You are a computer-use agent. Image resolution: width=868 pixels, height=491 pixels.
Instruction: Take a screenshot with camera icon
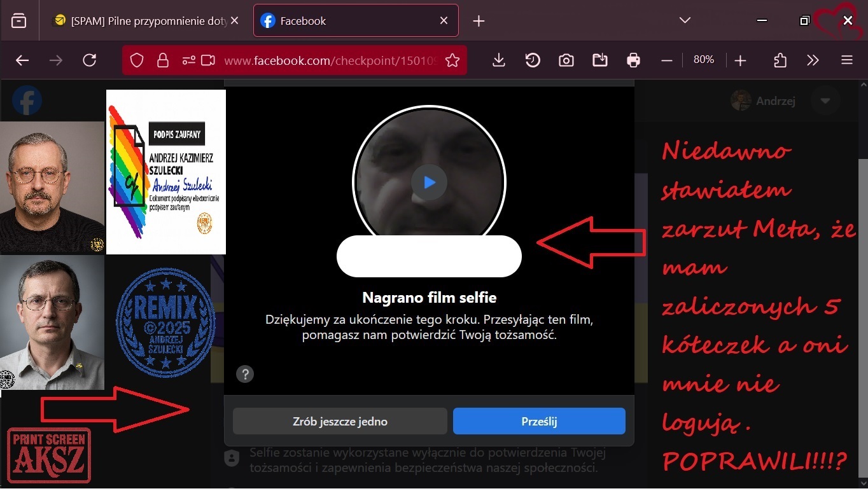pos(566,60)
